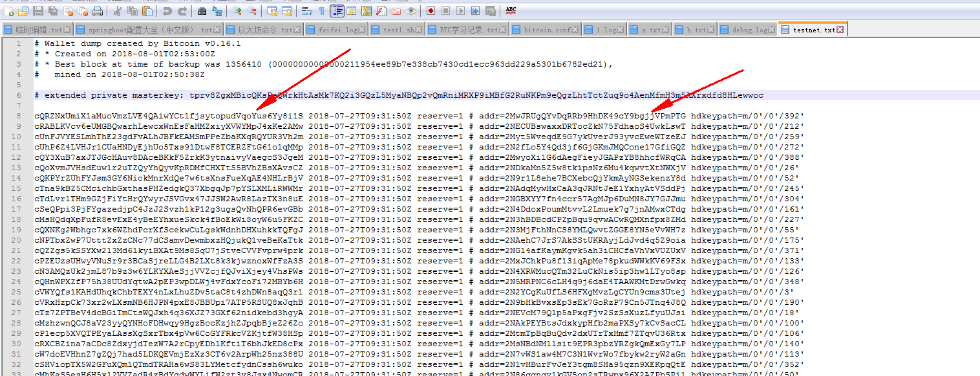Undo the last edit
980x376 pixels.
(x=169, y=11)
